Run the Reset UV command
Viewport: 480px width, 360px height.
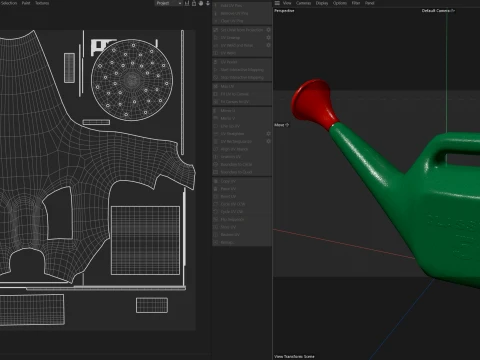pyautogui.click(x=242, y=196)
